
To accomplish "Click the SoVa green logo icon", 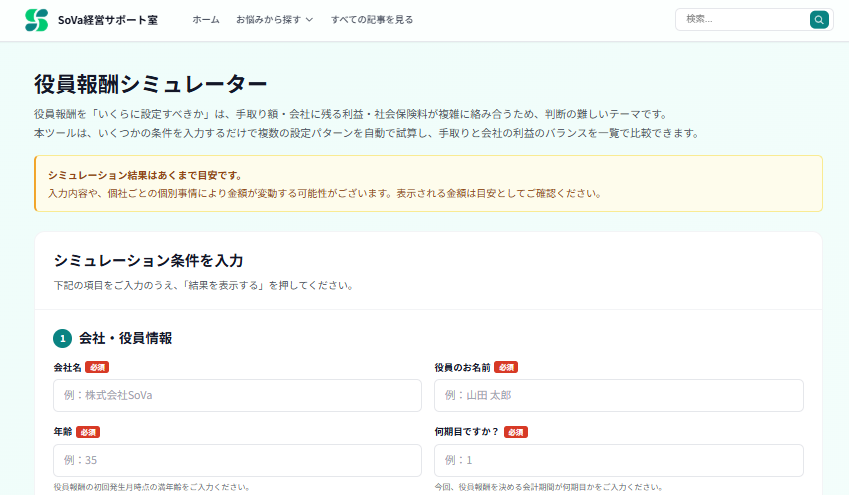I will point(36,20).
